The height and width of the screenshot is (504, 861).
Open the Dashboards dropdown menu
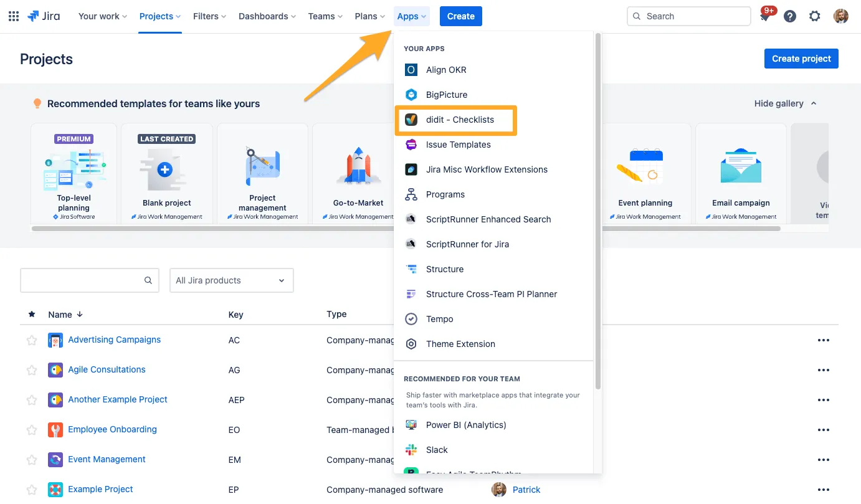click(x=267, y=16)
